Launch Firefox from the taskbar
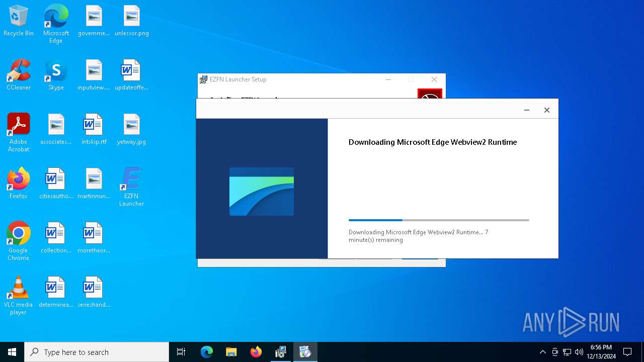The image size is (644, 362). tap(256, 352)
